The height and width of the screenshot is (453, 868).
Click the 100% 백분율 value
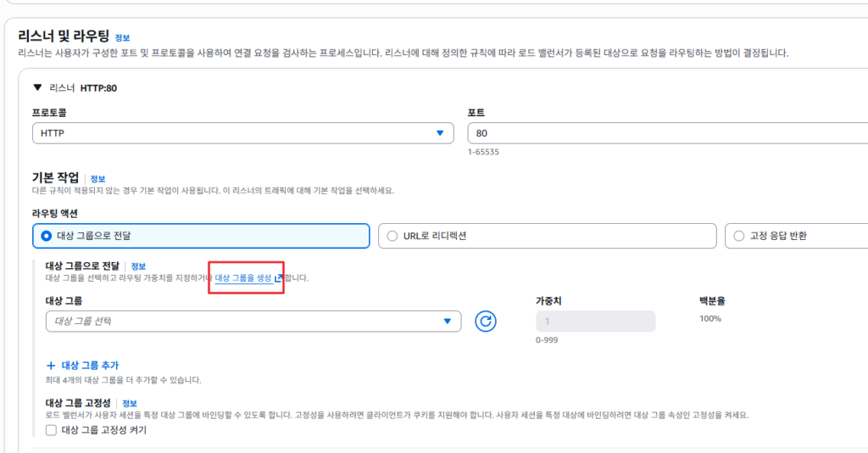(710, 318)
